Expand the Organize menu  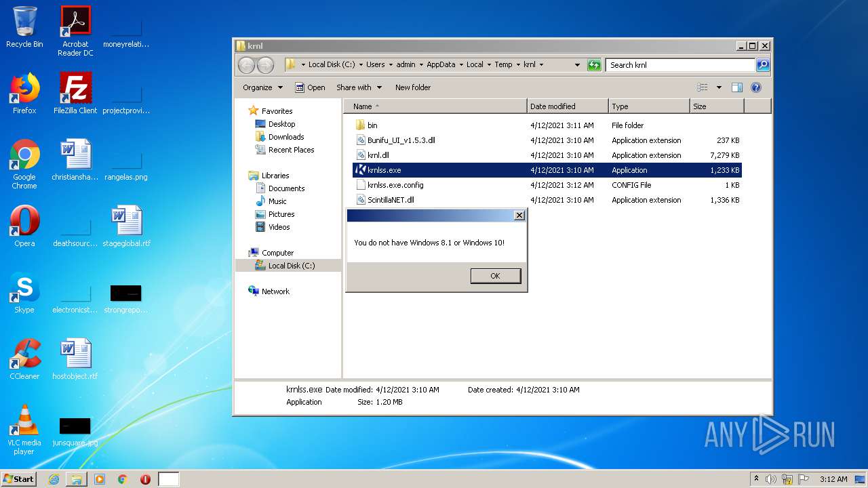coord(262,87)
